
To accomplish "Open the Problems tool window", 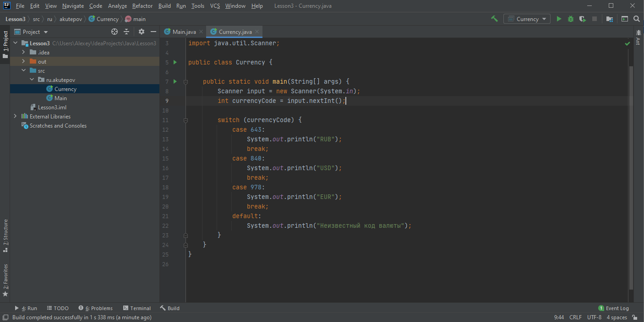I will (95, 308).
